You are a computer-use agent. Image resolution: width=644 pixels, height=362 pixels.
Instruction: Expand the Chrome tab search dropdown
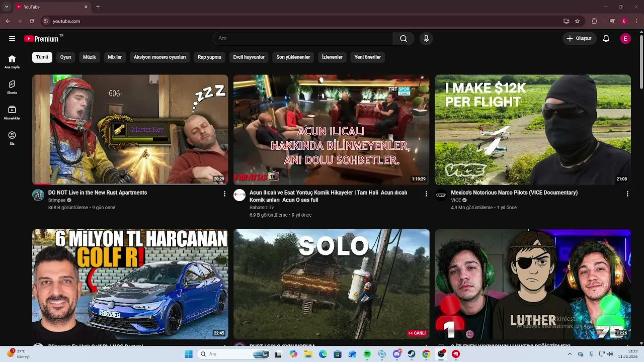coord(7,7)
